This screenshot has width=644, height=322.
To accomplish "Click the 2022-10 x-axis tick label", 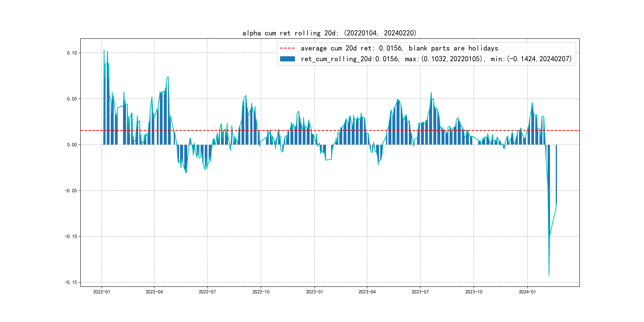I will (x=261, y=292).
